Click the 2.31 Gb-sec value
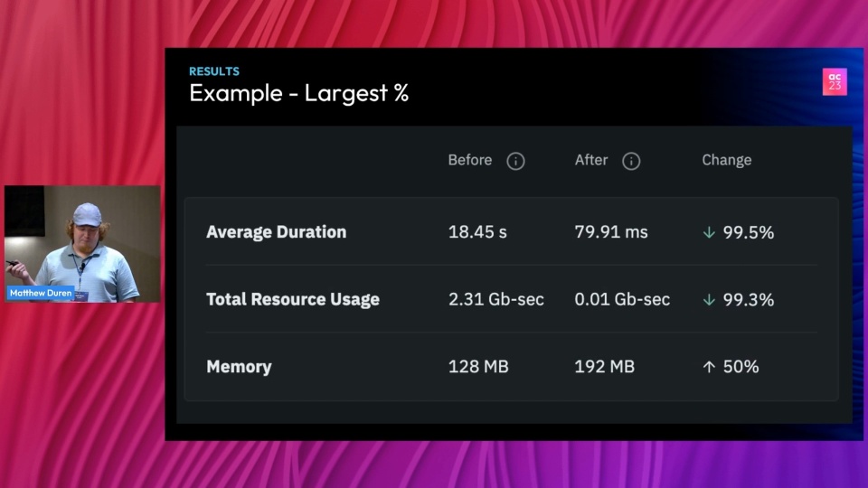 point(496,299)
